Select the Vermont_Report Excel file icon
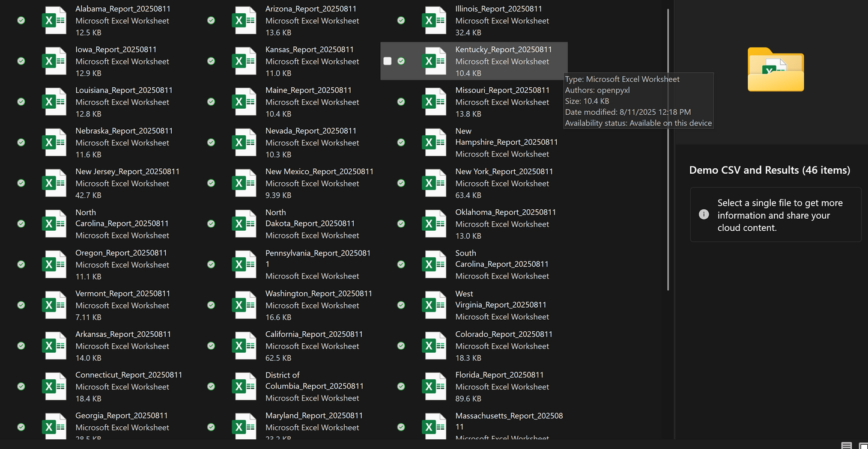This screenshot has width=868, height=449. click(54, 305)
